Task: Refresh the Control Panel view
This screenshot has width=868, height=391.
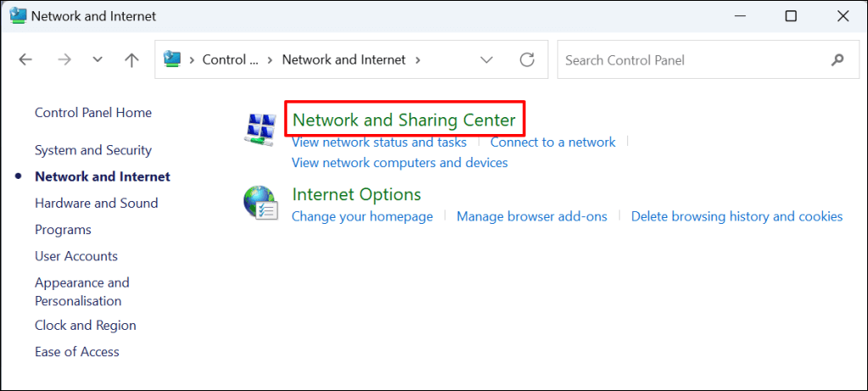Action: pyautogui.click(x=527, y=60)
